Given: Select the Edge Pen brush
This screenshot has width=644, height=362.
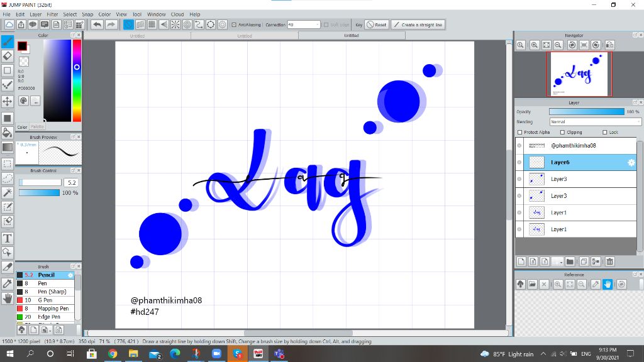Looking at the screenshot, I should [x=45, y=317].
